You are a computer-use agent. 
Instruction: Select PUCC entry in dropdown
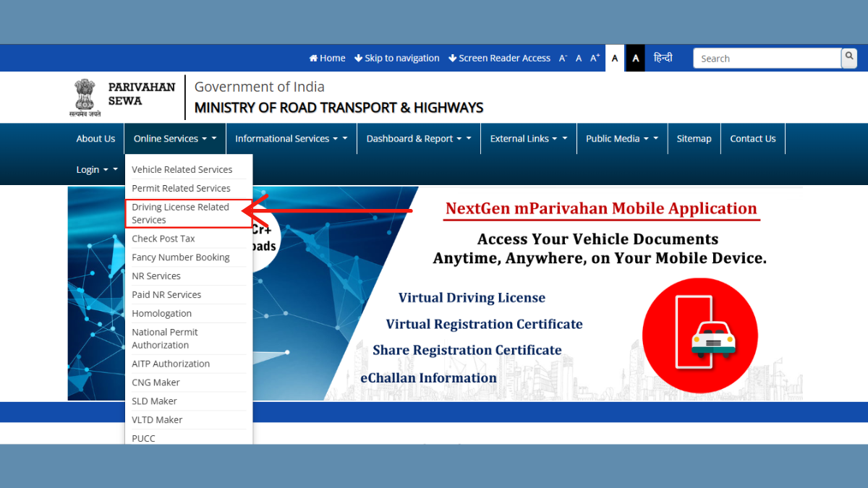pos(143,438)
